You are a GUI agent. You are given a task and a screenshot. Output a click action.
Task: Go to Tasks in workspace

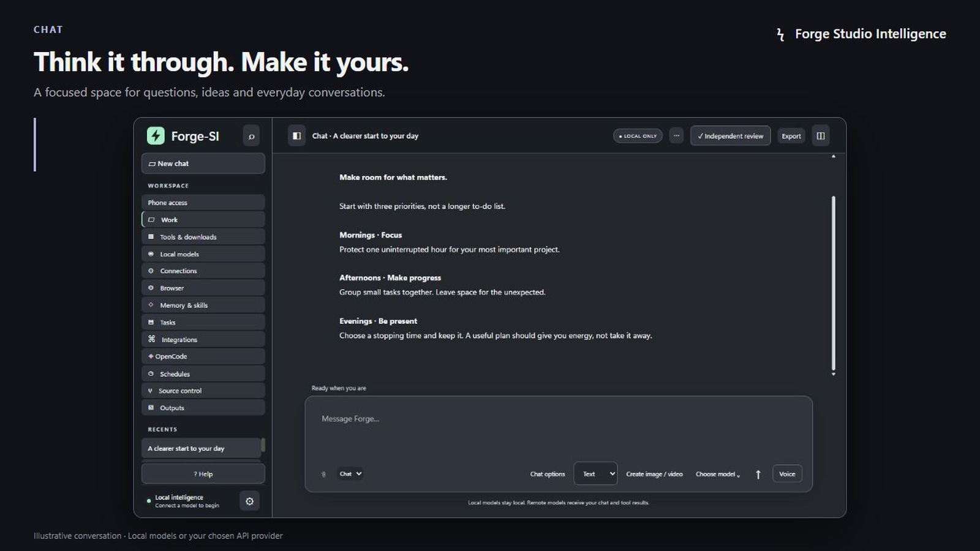tap(203, 322)
